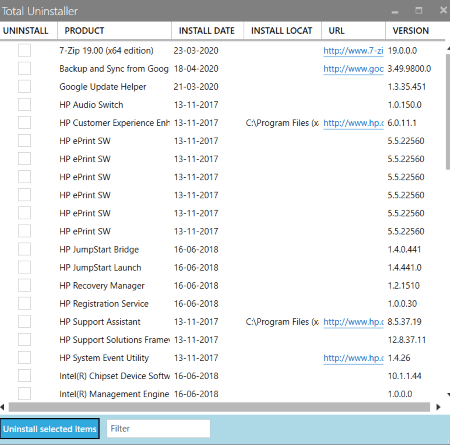Click INSTALL LOCAT column header
The image size is (450, 445).
pos(282,31)
